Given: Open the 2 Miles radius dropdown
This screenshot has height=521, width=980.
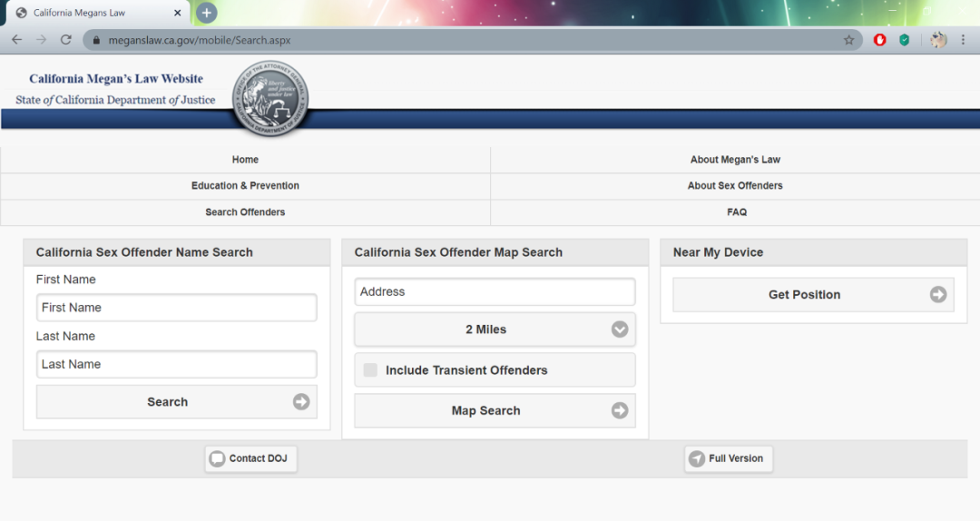Looking at the screenshot, I should [x=495, y=329].
